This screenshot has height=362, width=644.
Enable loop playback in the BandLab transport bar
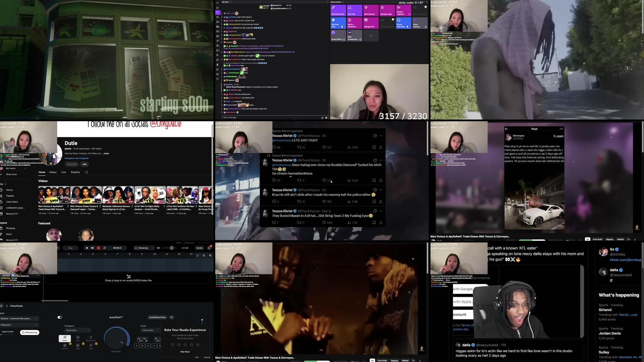click(x=105, y=248)
